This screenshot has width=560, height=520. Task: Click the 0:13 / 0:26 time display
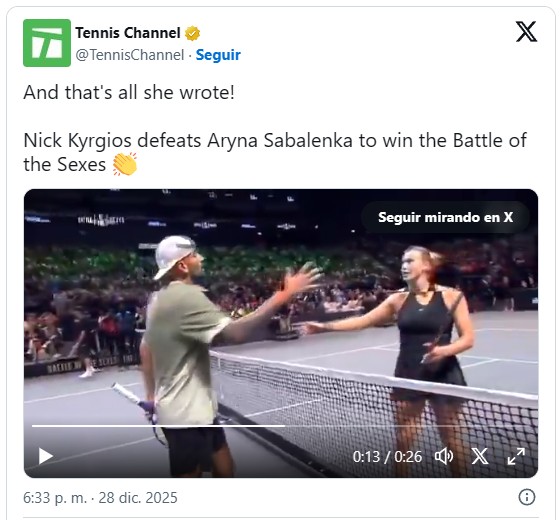tap(387, 457)
